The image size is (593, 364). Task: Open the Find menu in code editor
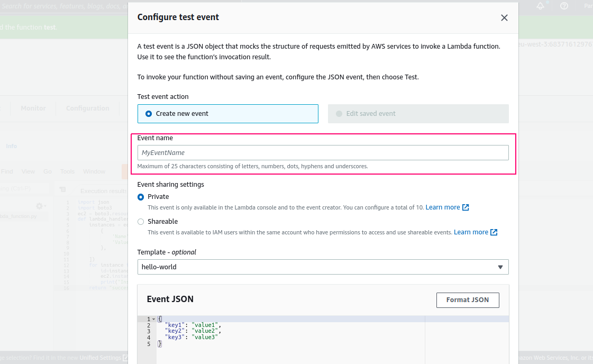click(7, 171)
